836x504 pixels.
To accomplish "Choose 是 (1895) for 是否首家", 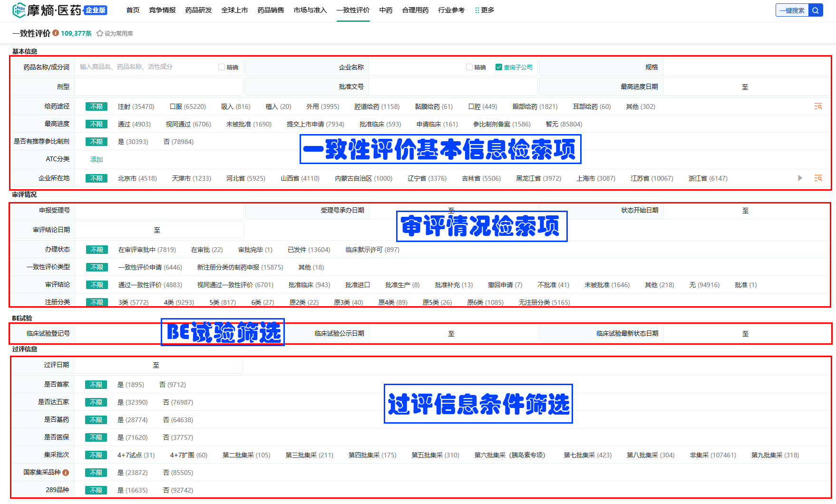I will click(x=131, y=385).
